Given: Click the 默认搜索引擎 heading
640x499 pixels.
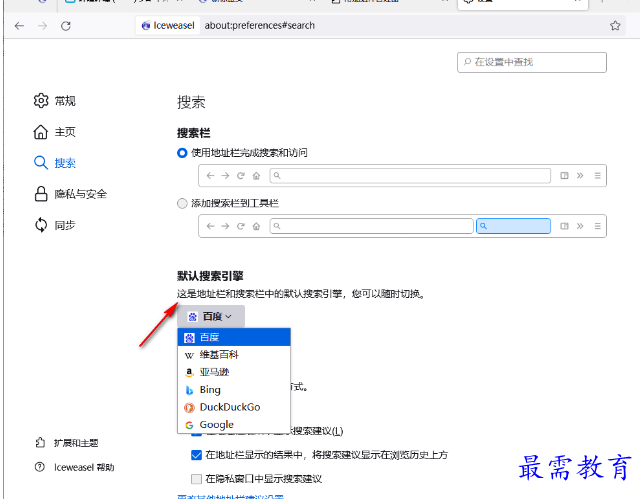Looking at the screenshot, I should pyautogui.click(x=210, y=276).
